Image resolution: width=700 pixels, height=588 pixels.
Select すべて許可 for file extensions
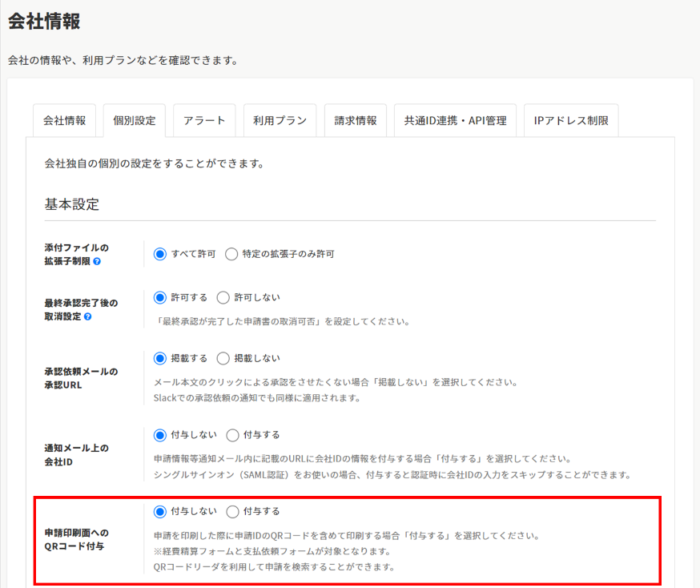click(159, 254)
